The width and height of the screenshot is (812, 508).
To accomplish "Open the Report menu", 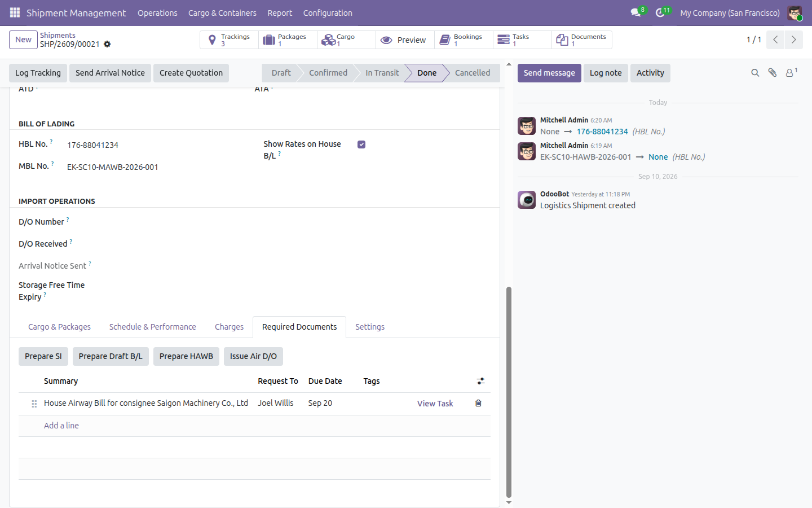I will click(280, 12).
